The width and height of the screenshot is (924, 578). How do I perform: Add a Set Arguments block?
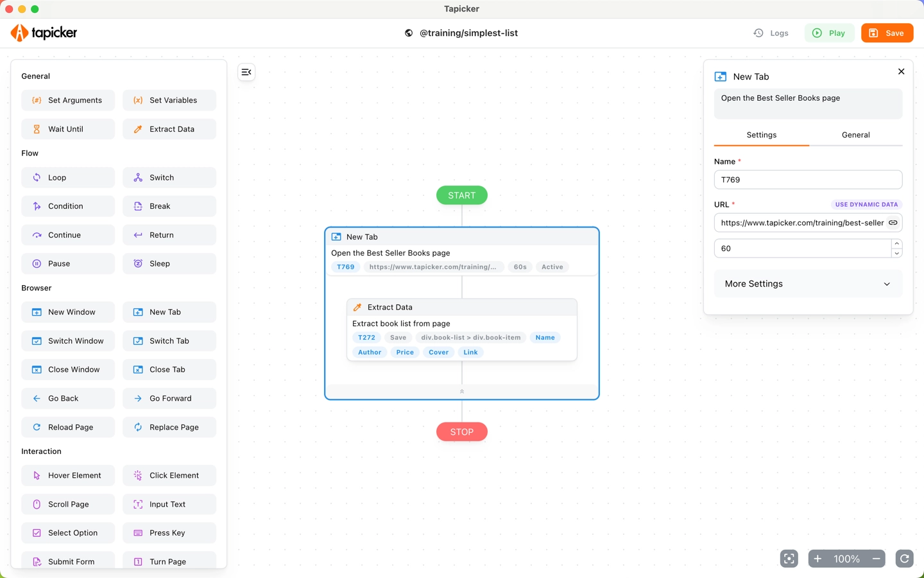(x=68, y=100)
